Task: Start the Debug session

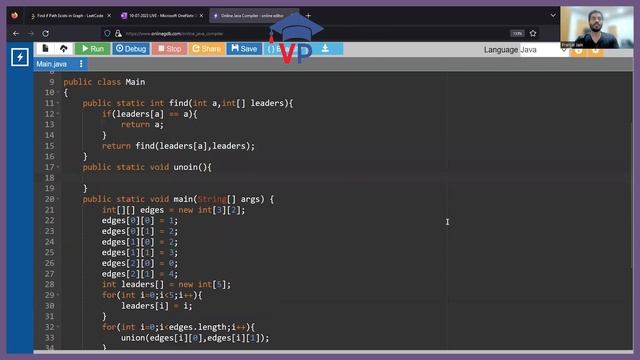Action: (131, 49)
